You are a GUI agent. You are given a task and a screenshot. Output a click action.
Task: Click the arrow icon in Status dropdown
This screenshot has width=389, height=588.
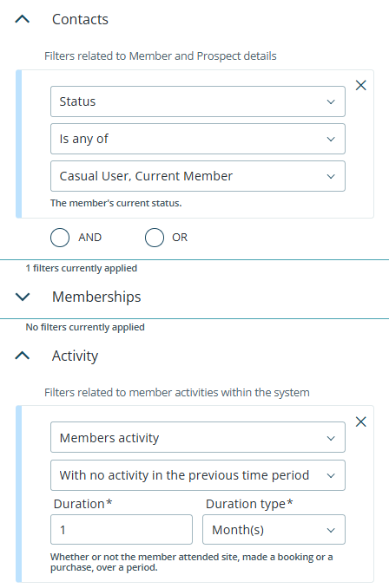click(x=331, y=101)
